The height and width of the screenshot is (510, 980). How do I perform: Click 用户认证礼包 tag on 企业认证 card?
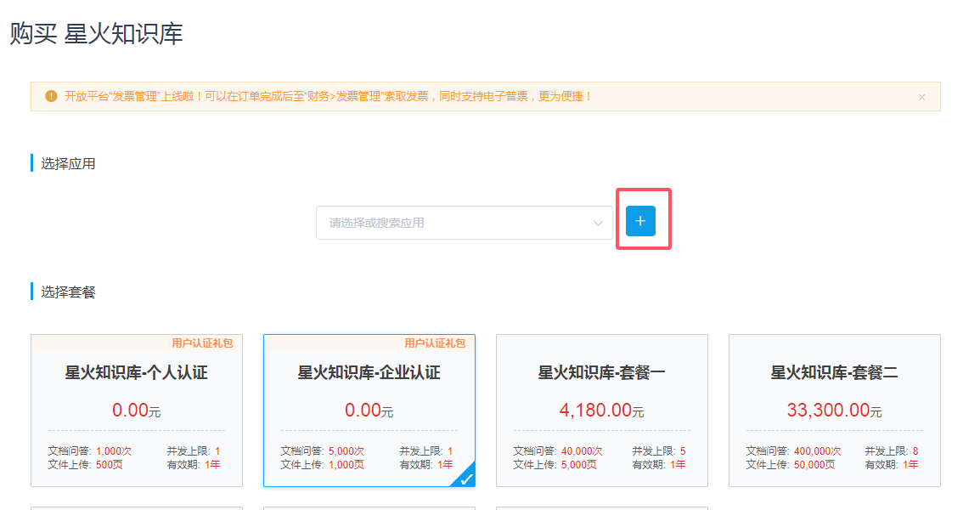click(x=435, y=343)
